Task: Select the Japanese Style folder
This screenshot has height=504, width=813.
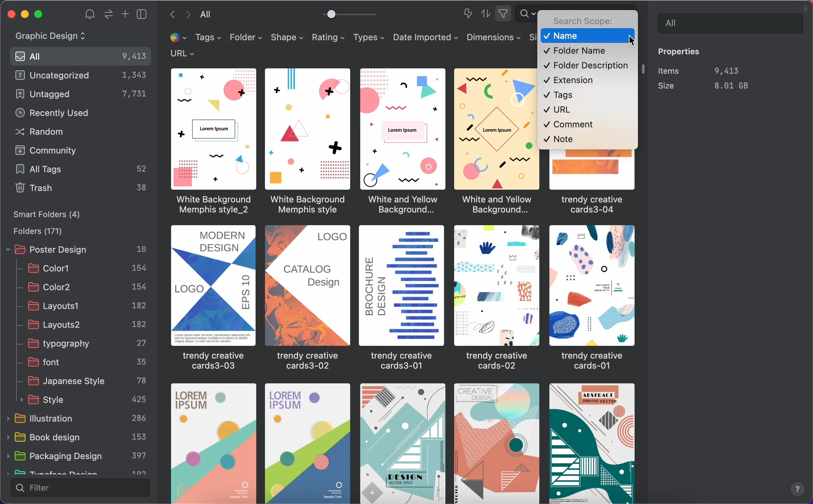Action: tap(80, 381)
